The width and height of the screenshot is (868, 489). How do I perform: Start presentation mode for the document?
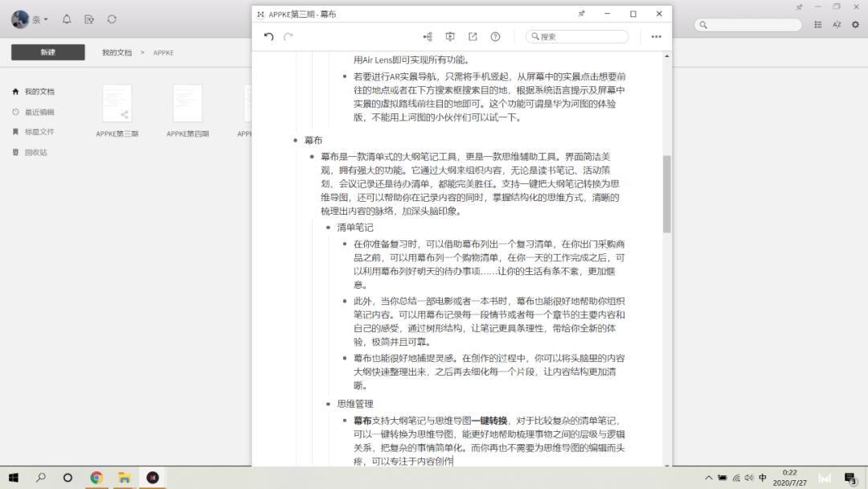[x=452, y=36]
